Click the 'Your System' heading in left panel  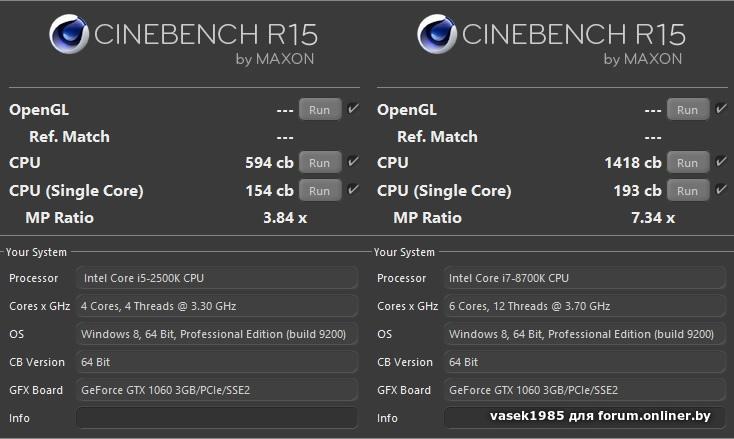pyautogui.click(x=37, y=252)
